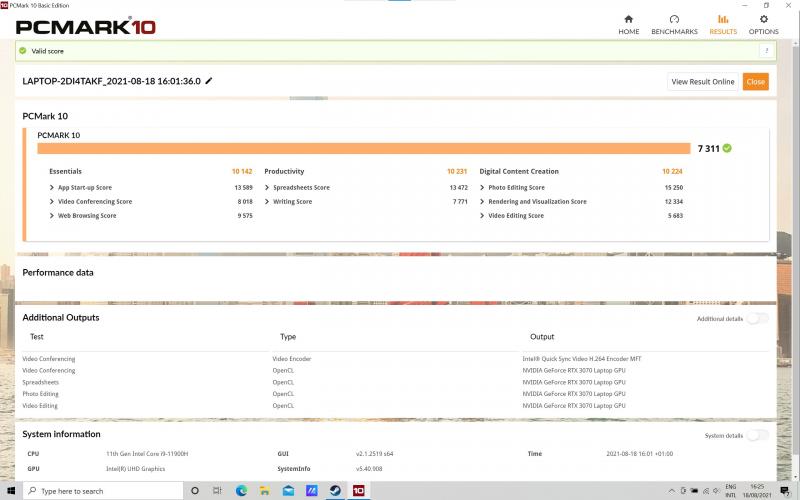Screen dimensions: 800x500
Task: Toggle System details switch
Action: point(757,435)
